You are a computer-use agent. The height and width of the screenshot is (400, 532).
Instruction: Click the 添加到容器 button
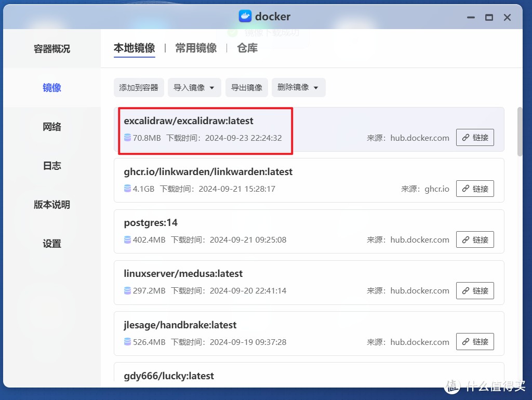(139, 87)
